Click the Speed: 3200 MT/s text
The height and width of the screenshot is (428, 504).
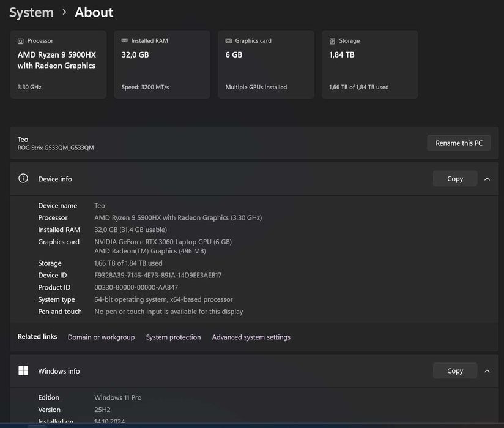point(145,87)
